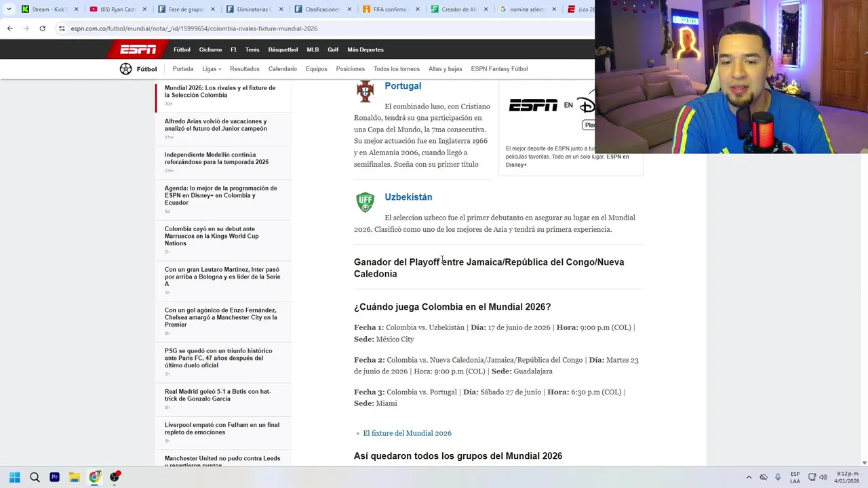Screen dimensions: 868x488
Task: Open Independiente Medellín refuerzos story
Action: tap(216, 159)
